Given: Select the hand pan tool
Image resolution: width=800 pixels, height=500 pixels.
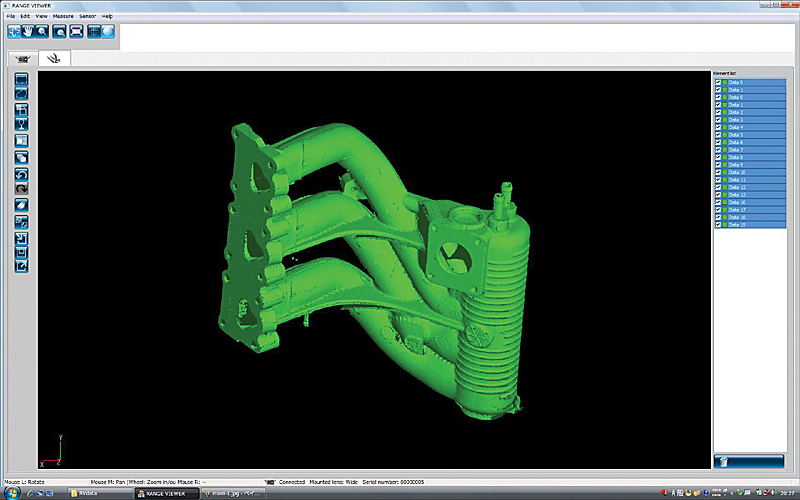Looking at the screenshot, I should [28, 32].
